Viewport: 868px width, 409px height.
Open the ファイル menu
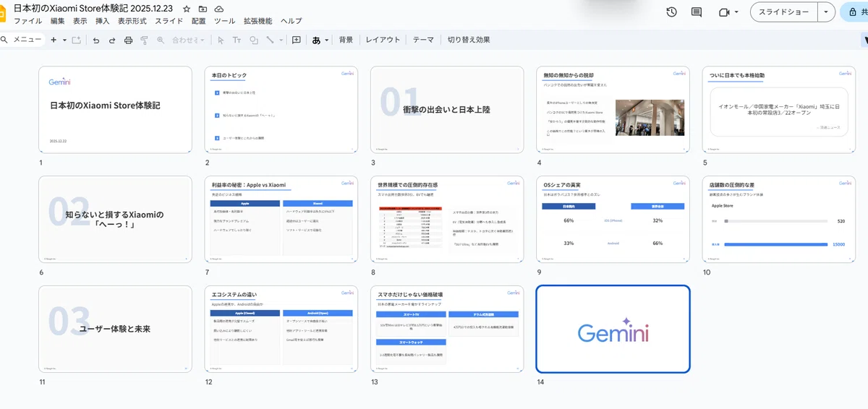coord(28,21)
